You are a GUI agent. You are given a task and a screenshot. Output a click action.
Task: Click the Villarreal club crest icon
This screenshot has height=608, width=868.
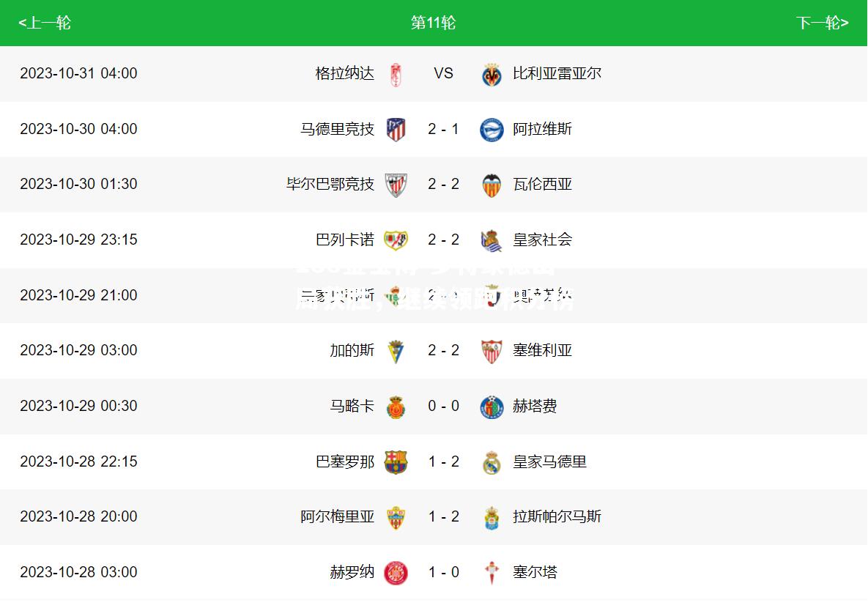pyautogui.click(x=492, y=74)
